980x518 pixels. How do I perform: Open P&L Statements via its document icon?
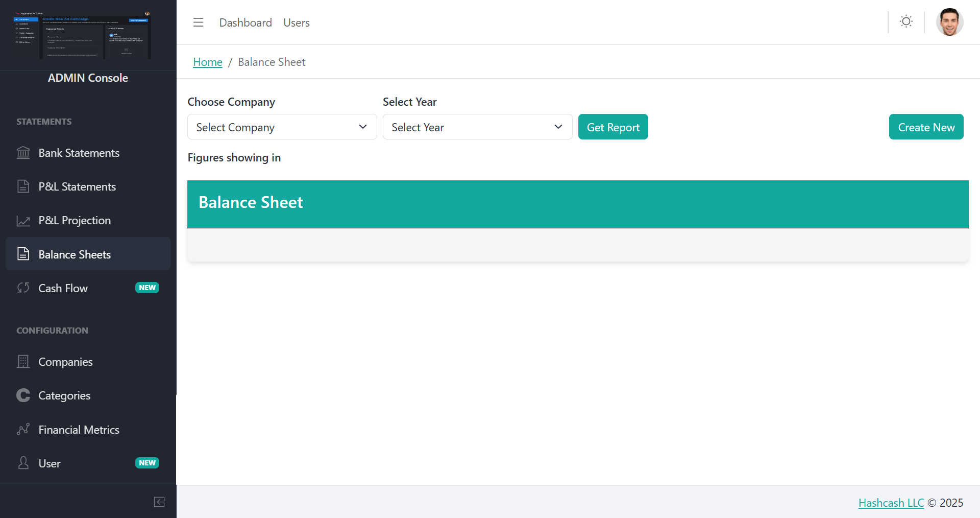[23, 186]
